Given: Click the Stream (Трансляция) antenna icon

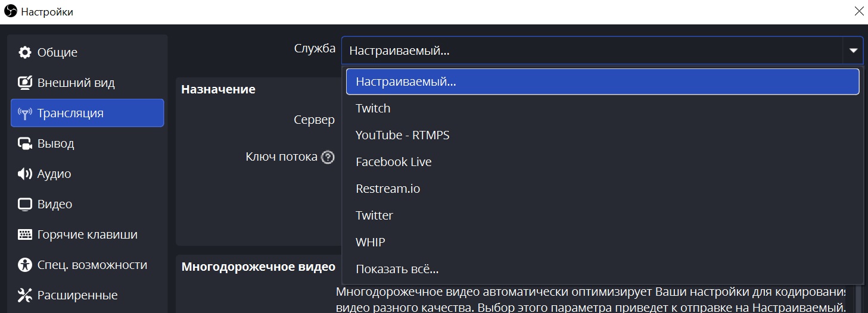Looking at the screenshot, I should pyautogui.click(x=25, y=113).
